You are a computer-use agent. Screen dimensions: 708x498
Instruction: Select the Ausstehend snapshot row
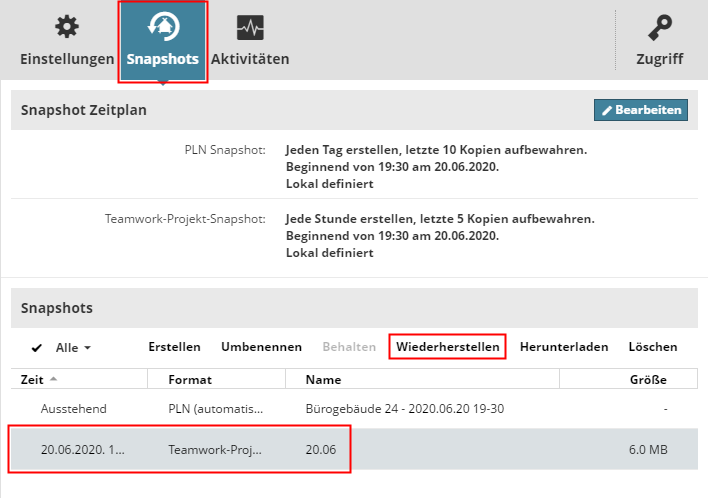click(354, 409)
